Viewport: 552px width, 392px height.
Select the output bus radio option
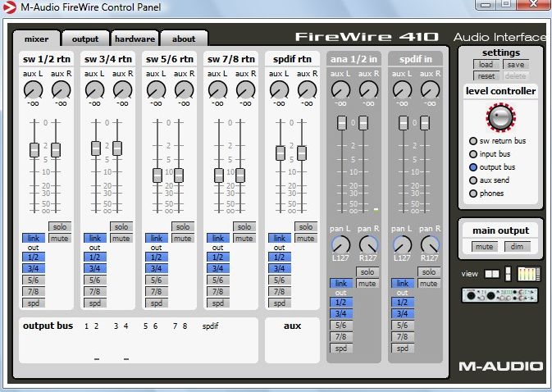tap(473, 167)
